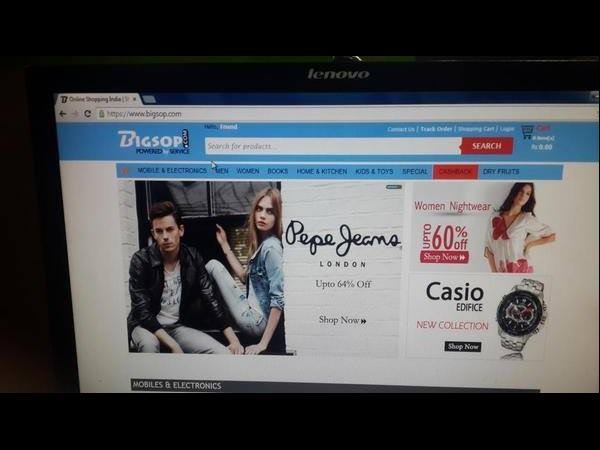Click the browser forward arrow
The height and width of the screenshot is (450, 600).
[x=75, y=114]
